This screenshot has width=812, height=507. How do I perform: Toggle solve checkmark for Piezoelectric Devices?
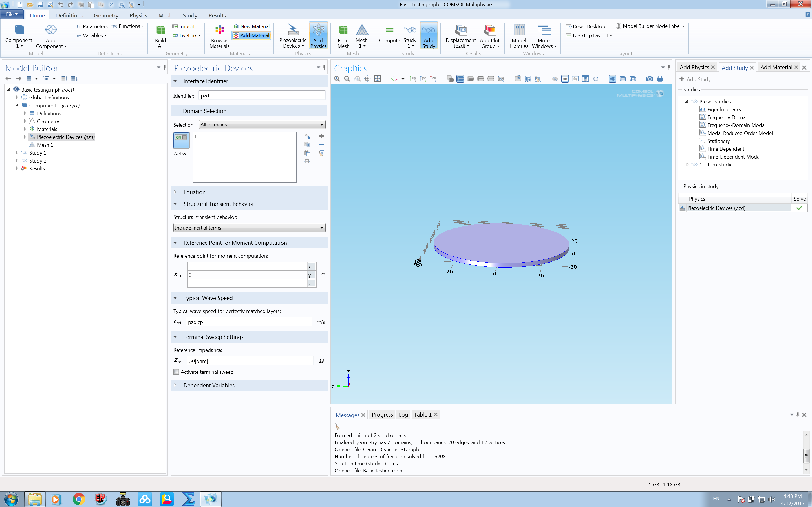coord(799,208)
